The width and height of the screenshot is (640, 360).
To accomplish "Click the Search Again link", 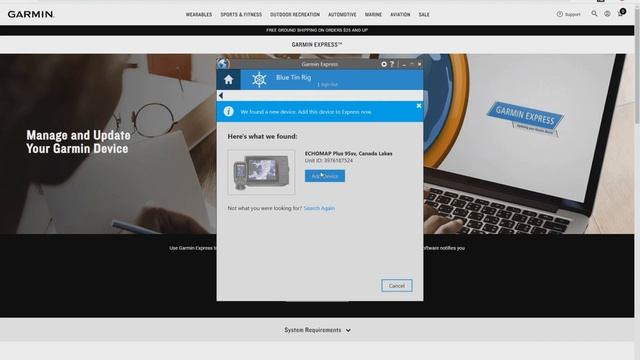I will [x=319, y=208].
